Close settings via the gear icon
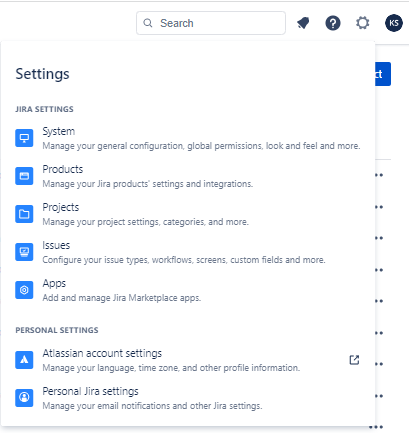 (362, 23)
